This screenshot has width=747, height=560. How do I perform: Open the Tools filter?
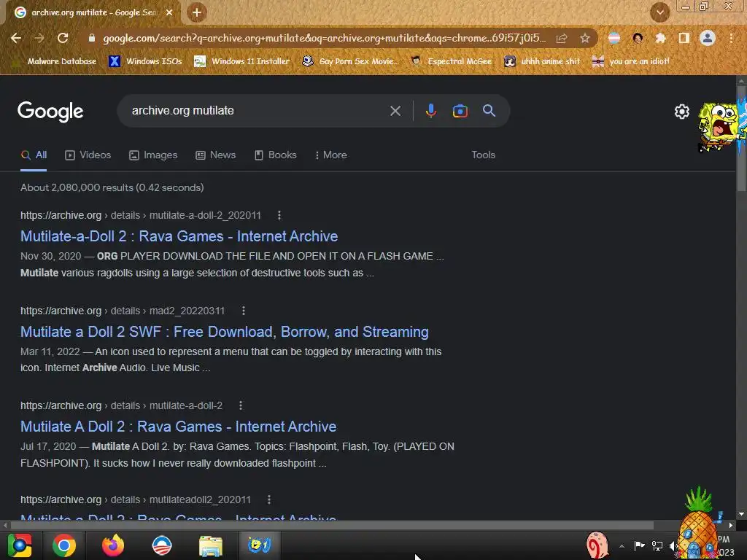tap(483, 155)
